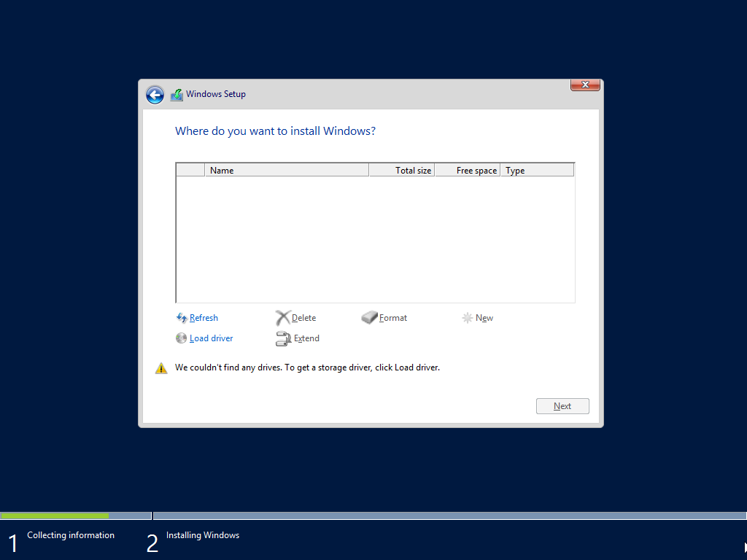This screenshot has width=747, height=560.
Task: Refresh the drive list via Refresh link
Action: pos(204,318)
